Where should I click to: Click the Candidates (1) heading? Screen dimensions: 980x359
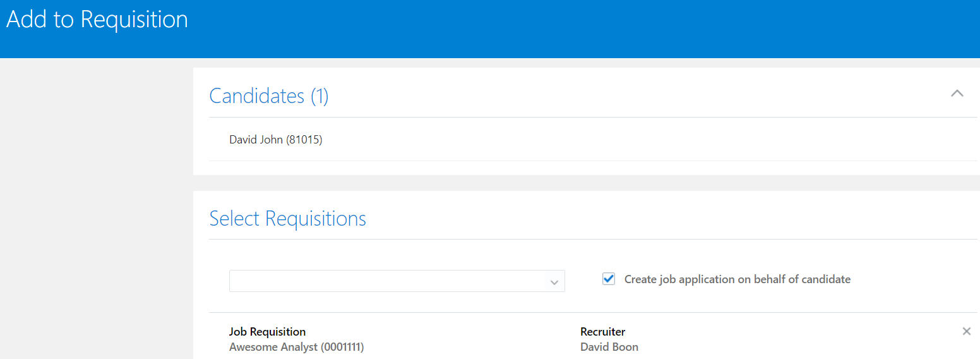click(268, 96)
